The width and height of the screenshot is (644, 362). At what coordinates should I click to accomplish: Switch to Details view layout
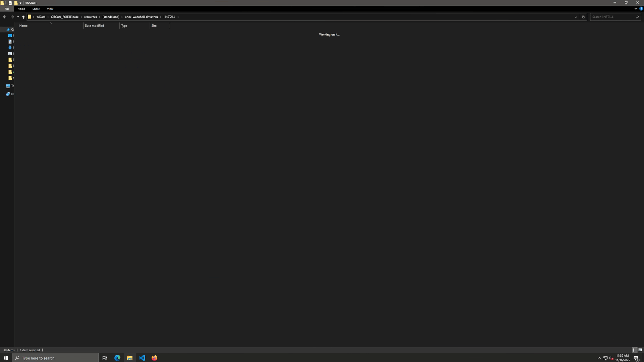click(x=634, y=350)
